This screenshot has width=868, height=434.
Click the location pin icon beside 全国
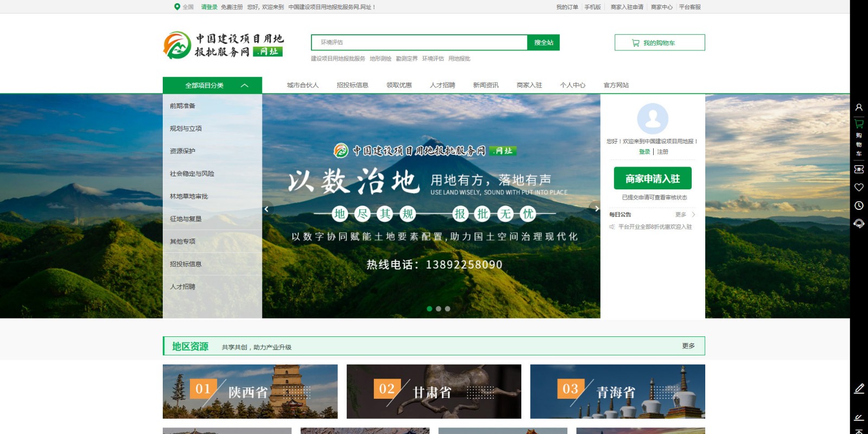[177, 7]
